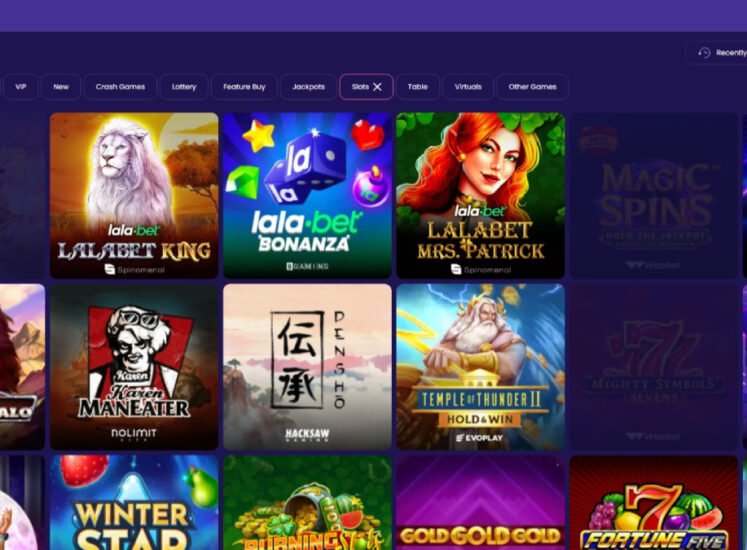Open the Virtuals category tab
Viewport: 747px width, 550px height.
point(468,87)
